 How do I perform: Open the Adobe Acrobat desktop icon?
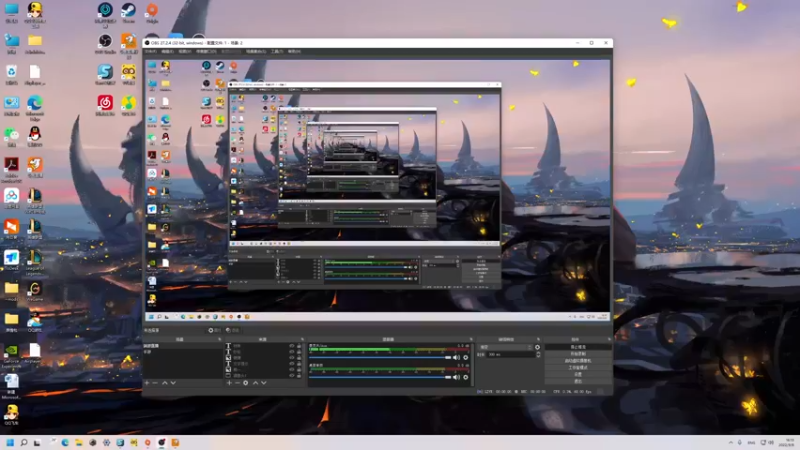[x=11, y=170]
